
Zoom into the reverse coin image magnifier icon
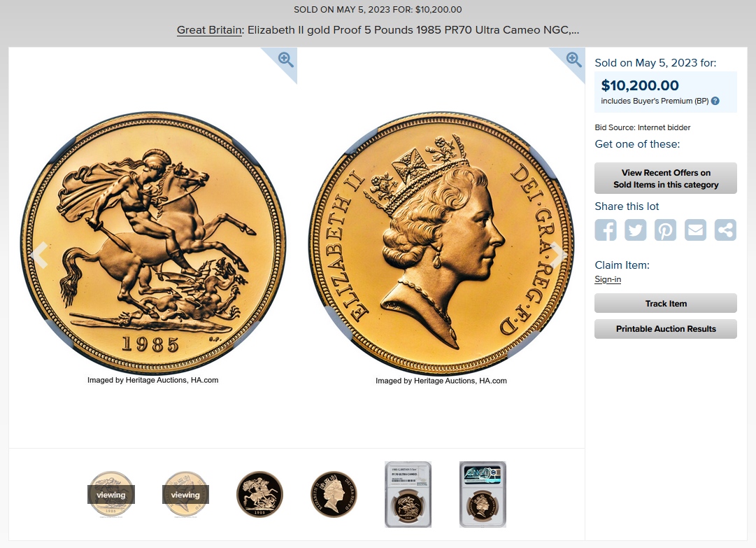[x=285, y=59]
